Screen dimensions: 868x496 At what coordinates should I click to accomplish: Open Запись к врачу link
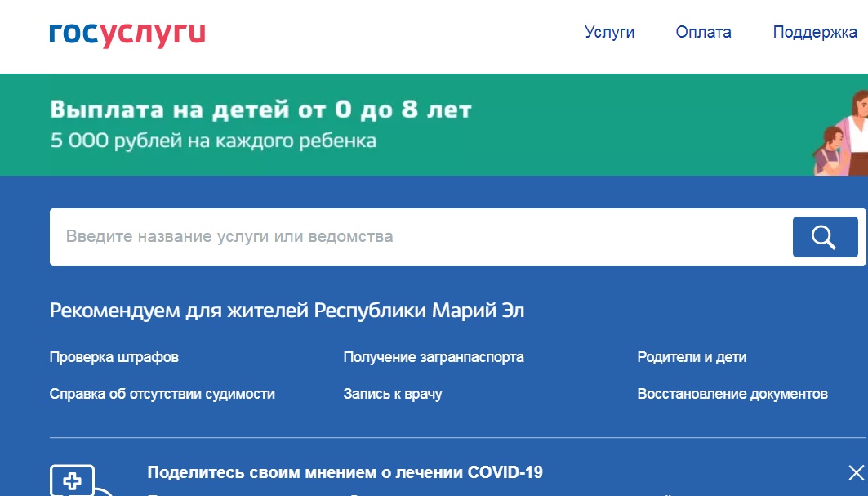click(x=393, y=394)
